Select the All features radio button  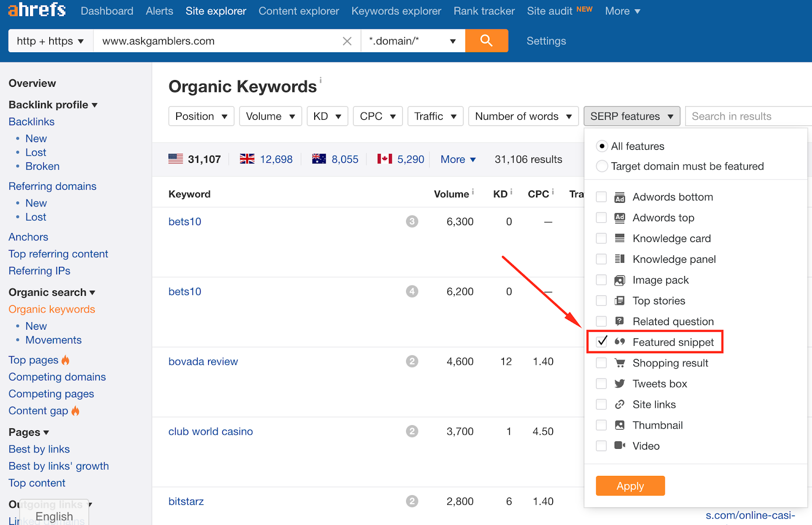click(x=602, y=146)
